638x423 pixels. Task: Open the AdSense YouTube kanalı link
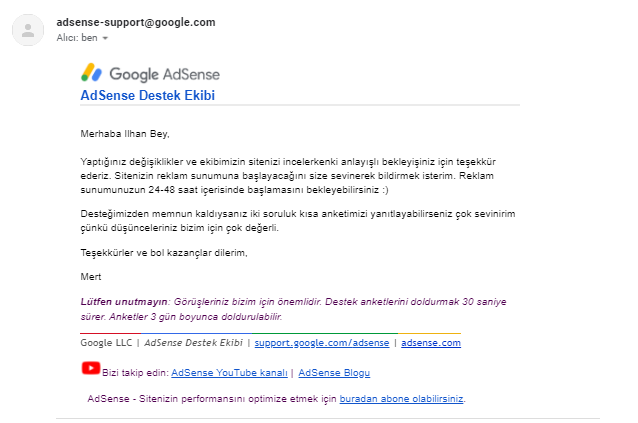pyautogui.click(x=229, y=373)
